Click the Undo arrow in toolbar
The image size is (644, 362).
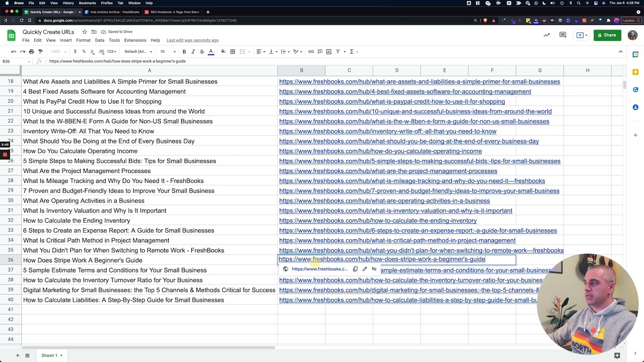coord(14,51)
